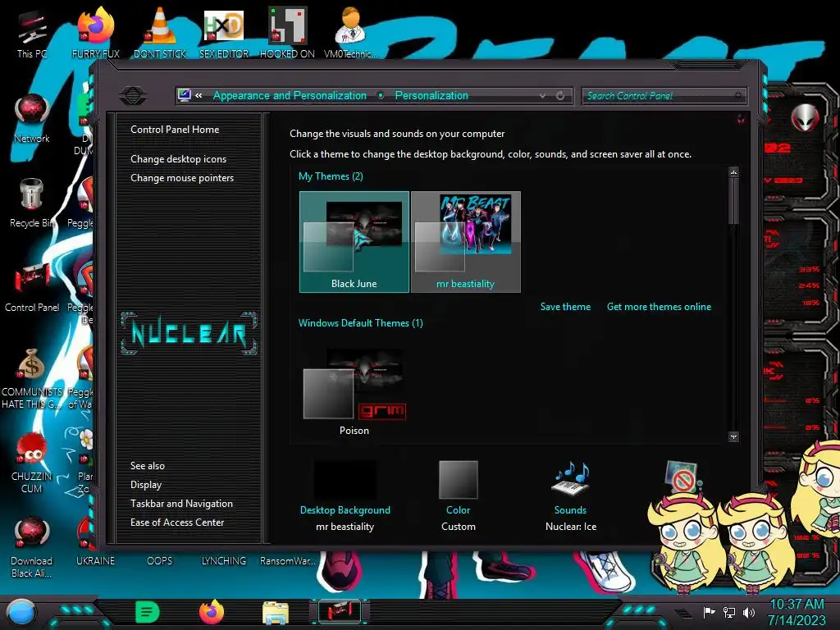Viewport: 840px width, 630px height.
Task: Open the VM0Technic doctor desktop icon
Action: (351, 33)
